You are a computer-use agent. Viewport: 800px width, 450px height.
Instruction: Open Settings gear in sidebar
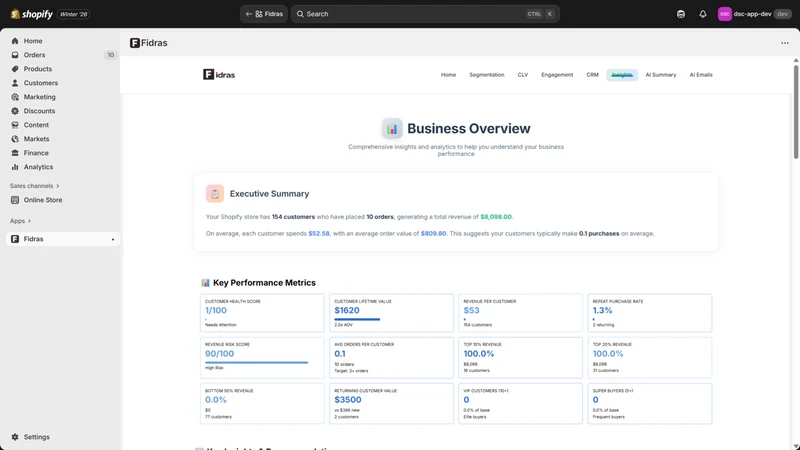tap(15, 437)
